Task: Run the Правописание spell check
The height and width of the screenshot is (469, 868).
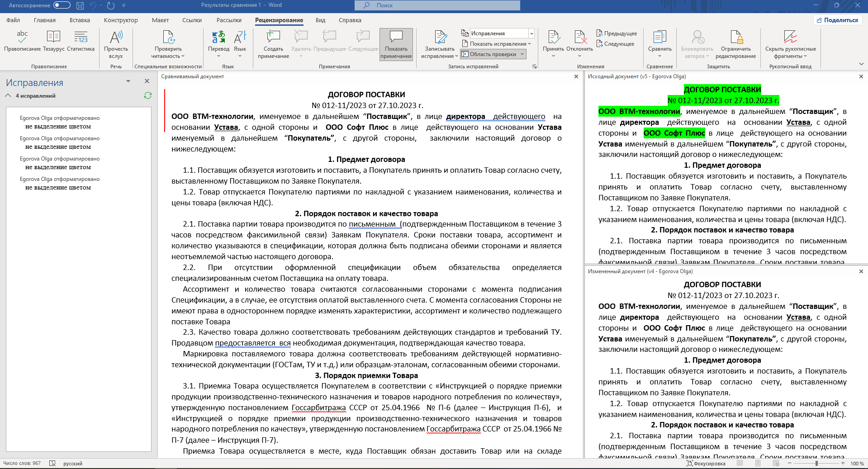Action: 22,41
